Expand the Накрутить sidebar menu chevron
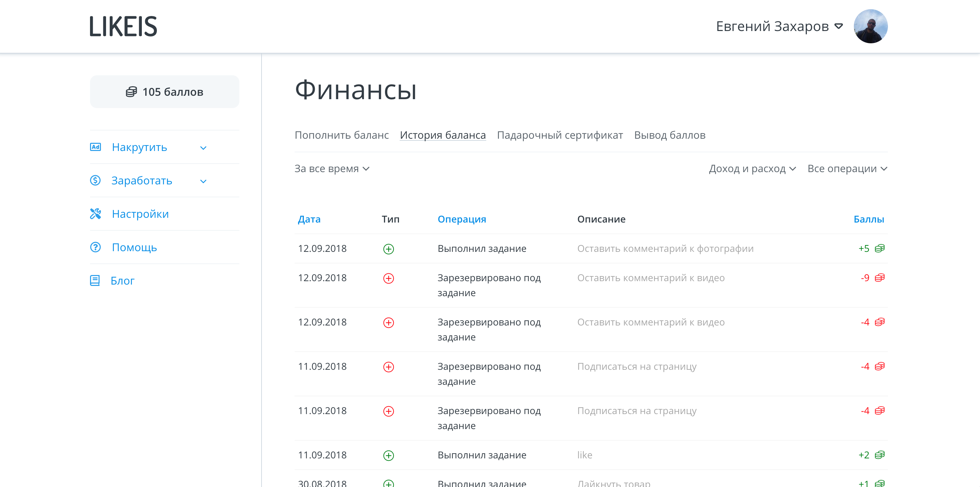The width and height of the screenshot is (980, 487). (203, 148)
